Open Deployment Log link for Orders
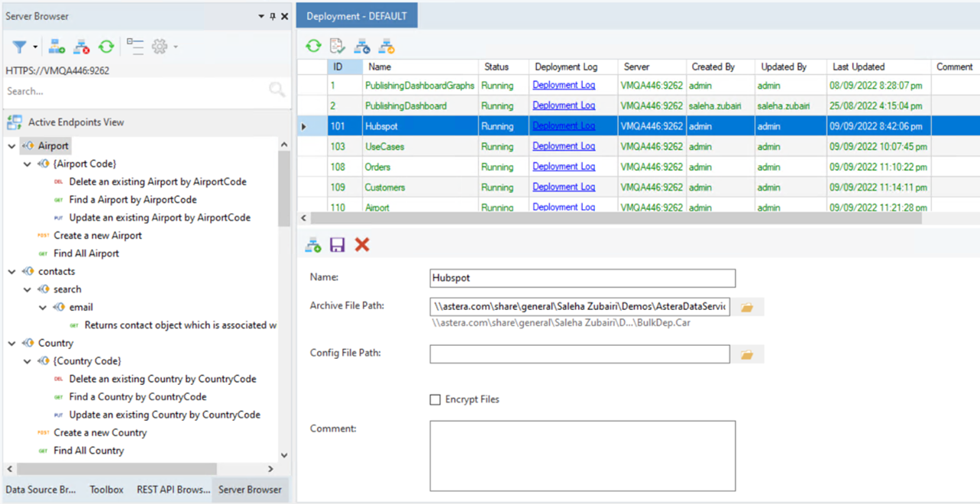 point(564,166)
